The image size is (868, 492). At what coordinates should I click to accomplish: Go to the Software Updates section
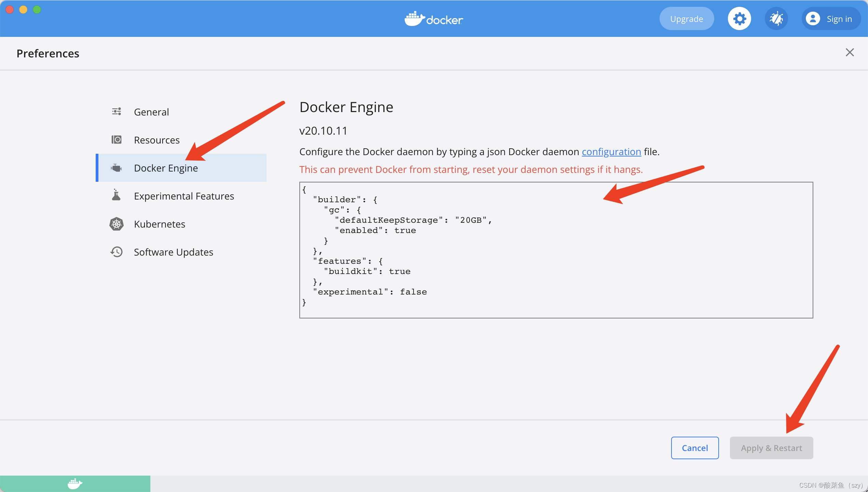pyautogui.click(x=173, y=252)
